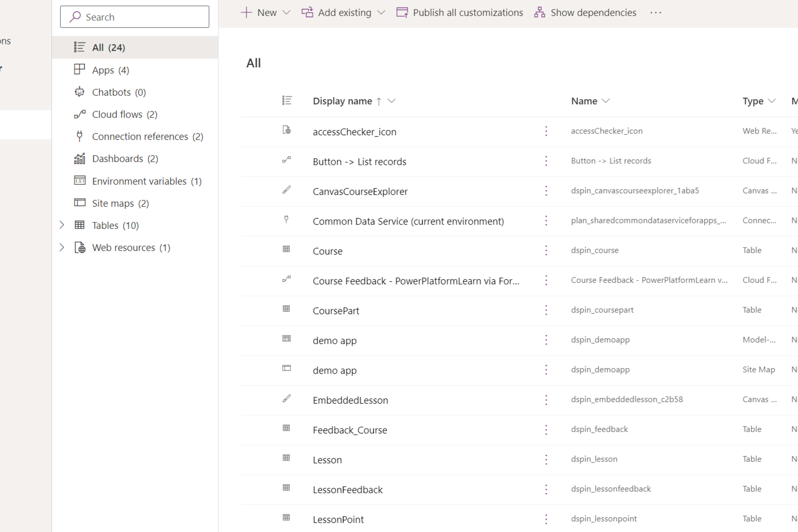Click the pencil icon beside EmbeddedLesson
798x532 pixels.
(x=287, y=398)
